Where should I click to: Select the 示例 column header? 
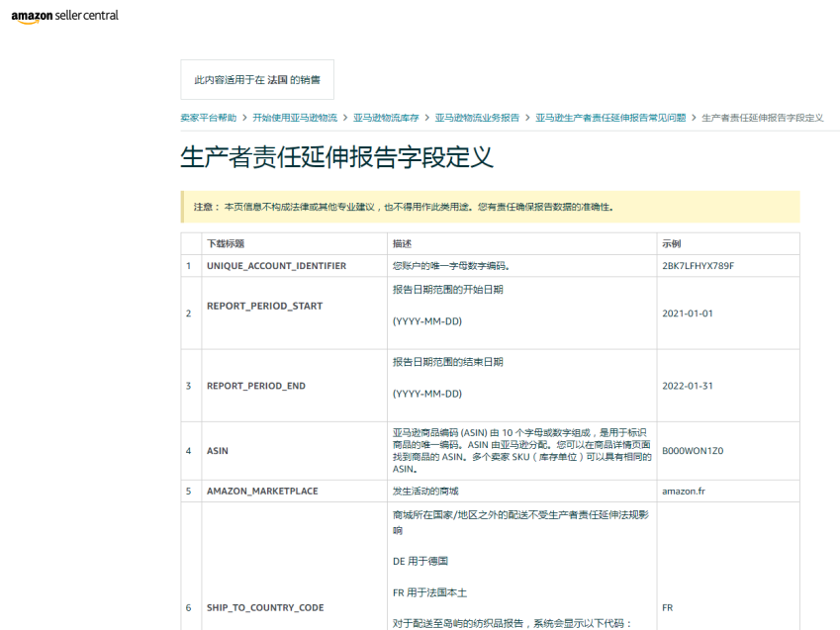coord(671,243)
